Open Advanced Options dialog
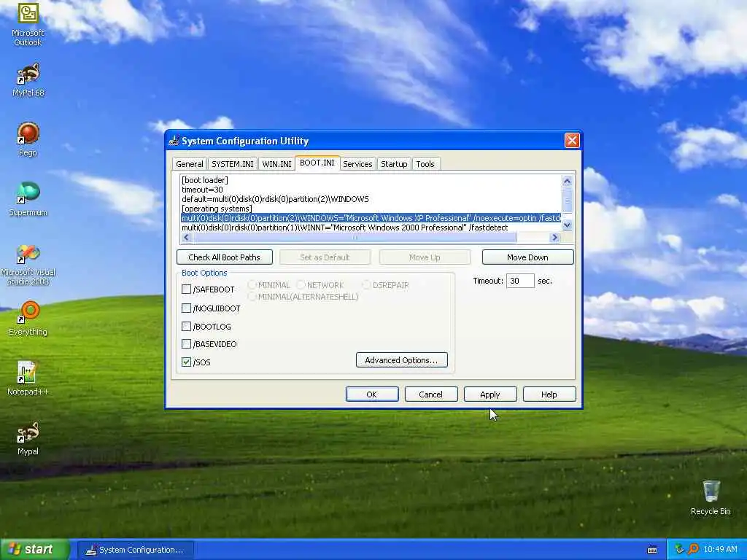 click(x=402, y=360)
